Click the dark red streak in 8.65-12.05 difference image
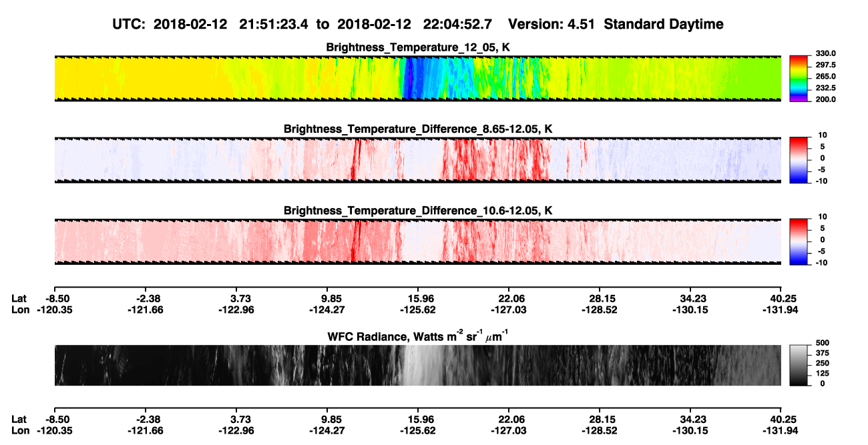 point(355,160)
